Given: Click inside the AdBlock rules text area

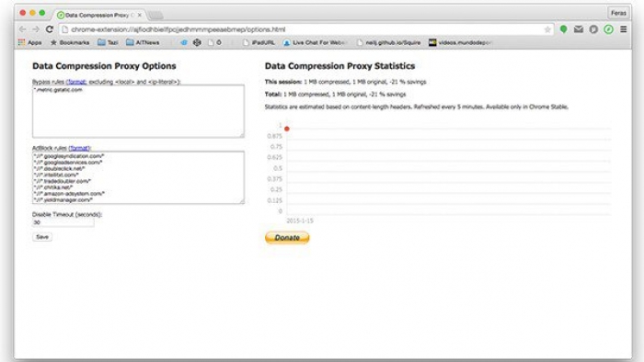Looking at the screenshot, I should click(x=138, y=177).
